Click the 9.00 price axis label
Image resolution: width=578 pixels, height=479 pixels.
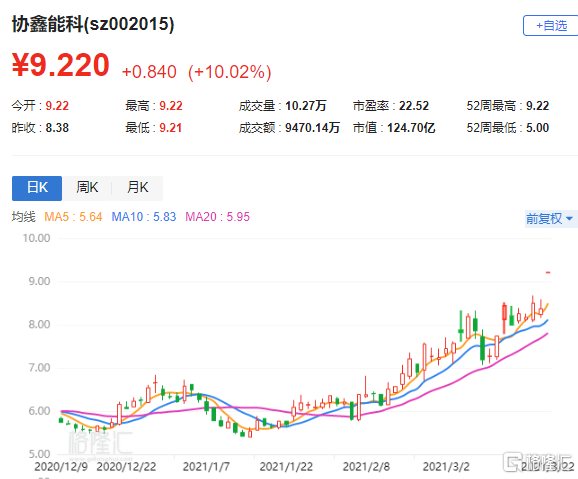coord(39,281)
